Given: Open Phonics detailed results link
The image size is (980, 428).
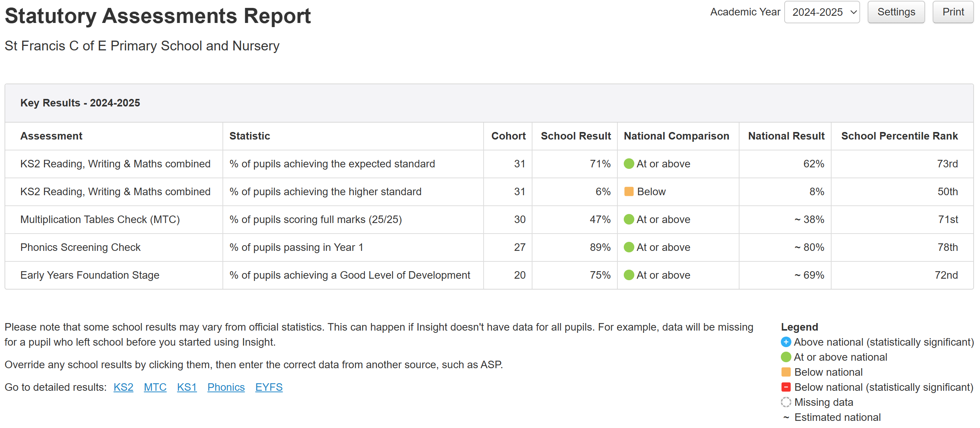Looking at the screenshot, I should click(226, 387).
